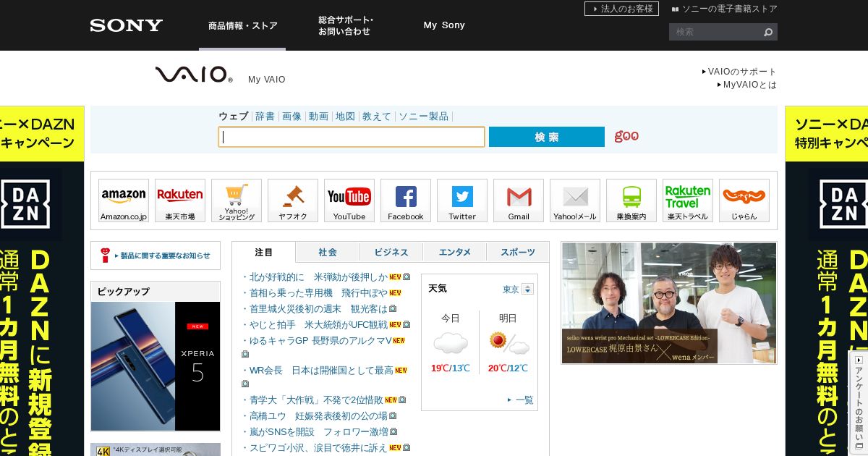Click the magnifier icon in Sony search box
The width and height of the screenshot is (868, 456).
[768, 32]
